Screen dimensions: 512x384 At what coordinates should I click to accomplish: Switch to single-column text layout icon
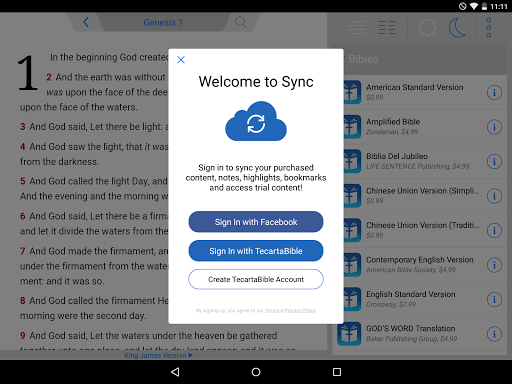(x=357, y=27)
